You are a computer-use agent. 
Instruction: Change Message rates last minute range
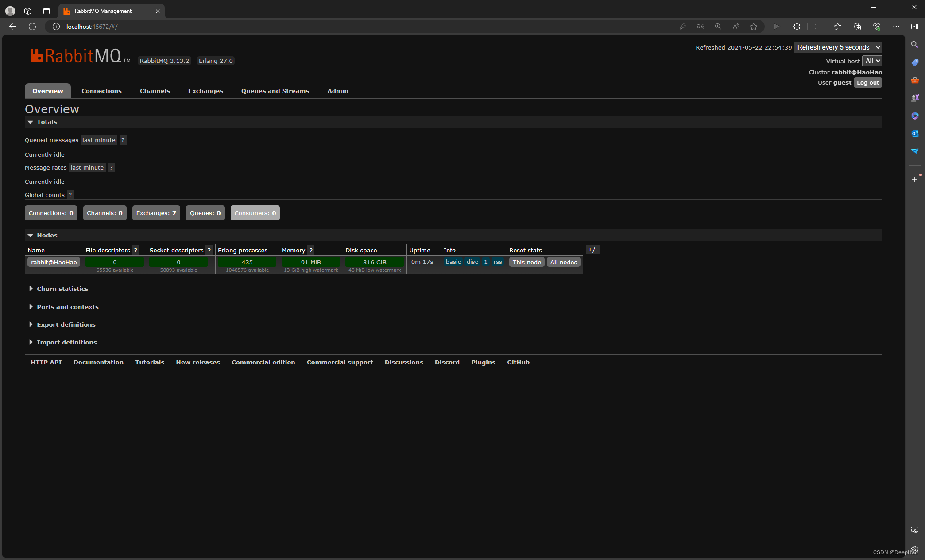(x=87, y=167)
